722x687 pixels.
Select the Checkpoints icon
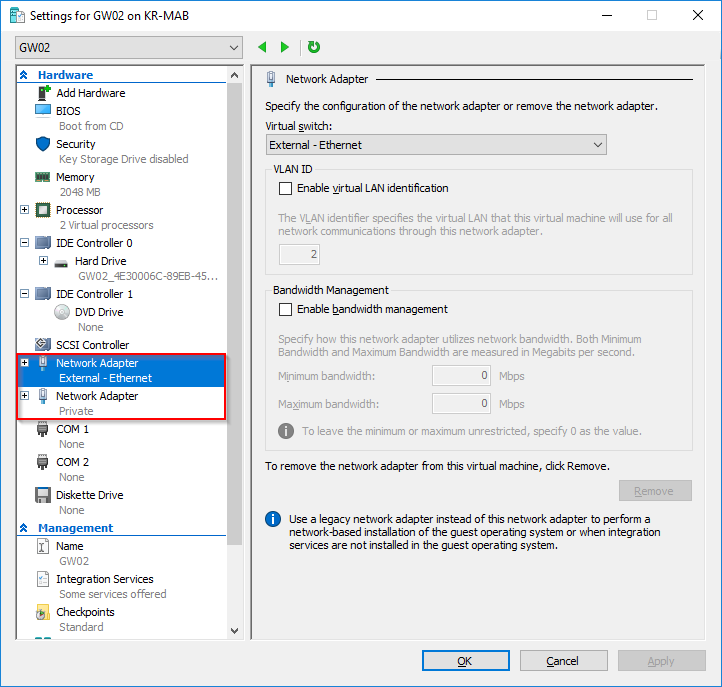pos(42,612)
